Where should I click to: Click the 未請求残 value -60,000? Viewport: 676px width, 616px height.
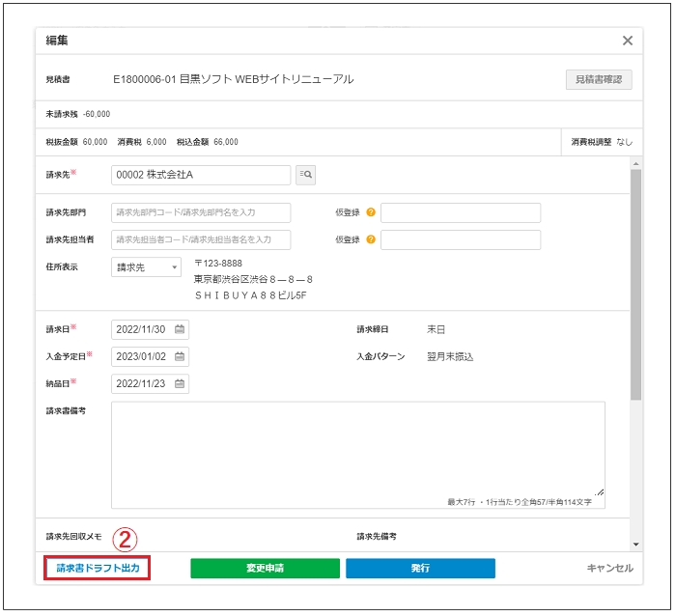pos(97,114)
